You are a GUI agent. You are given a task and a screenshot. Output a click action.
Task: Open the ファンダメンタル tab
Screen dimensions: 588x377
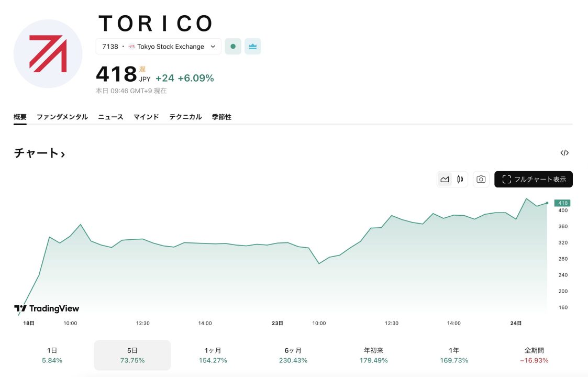pos(62,117)
